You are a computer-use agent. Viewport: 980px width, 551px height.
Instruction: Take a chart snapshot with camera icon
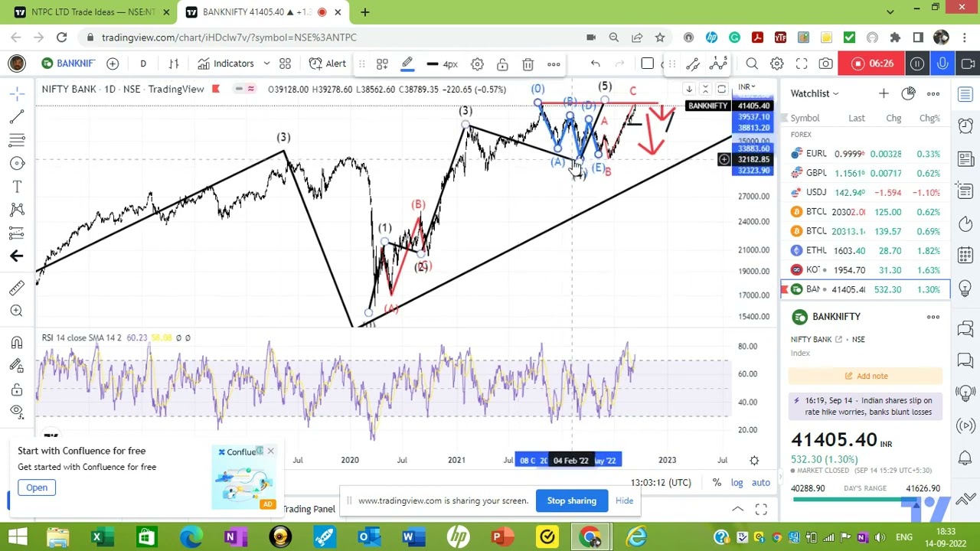click(825, 64)
